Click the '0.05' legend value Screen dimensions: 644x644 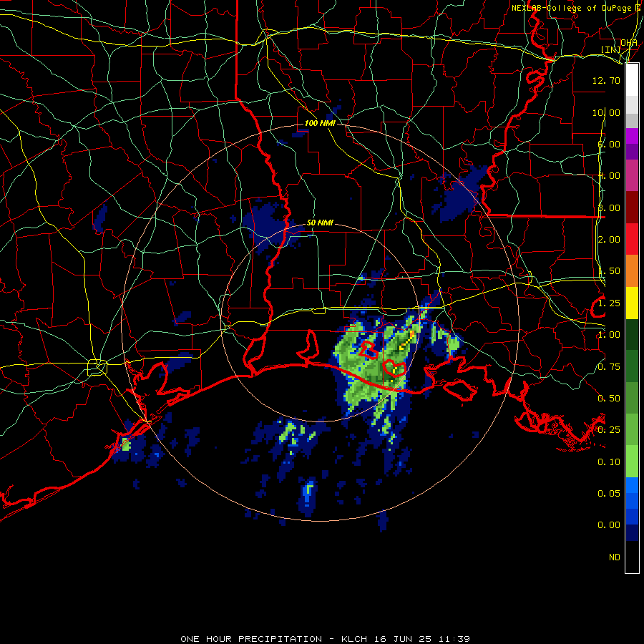(x=609, y=493)
